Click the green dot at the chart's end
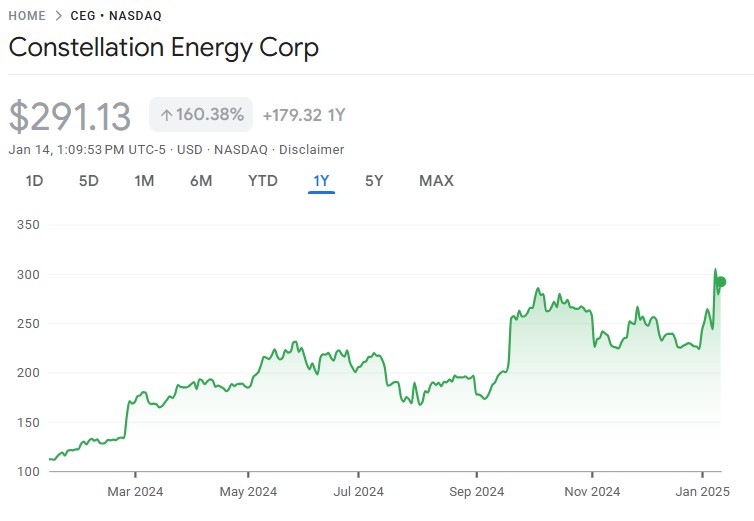This screenshot has height=521, width=754. [x=720, y=282]
